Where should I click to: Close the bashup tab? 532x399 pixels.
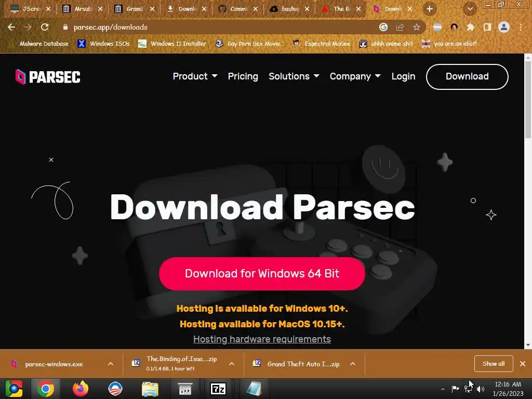(307, 9)
